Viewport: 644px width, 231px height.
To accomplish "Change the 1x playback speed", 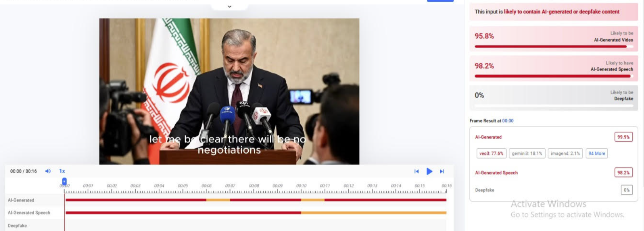I will [x=62, y=171].
